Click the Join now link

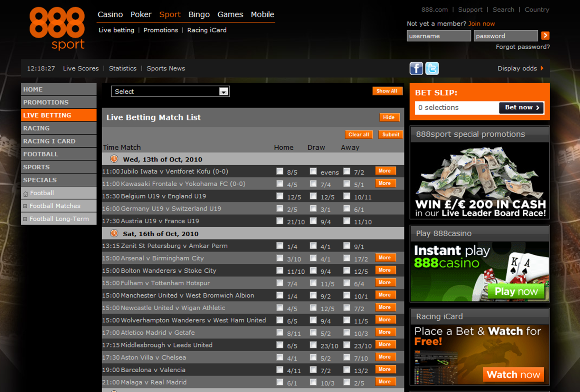pyautogui.click(x=482, y=24)
